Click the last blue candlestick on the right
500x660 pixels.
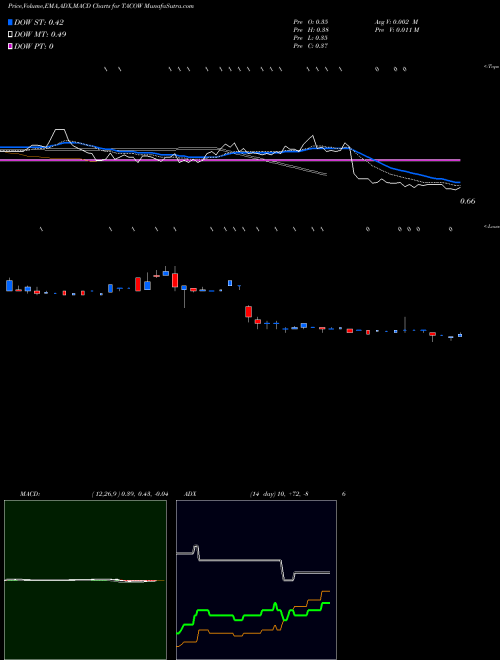(460, 335)
